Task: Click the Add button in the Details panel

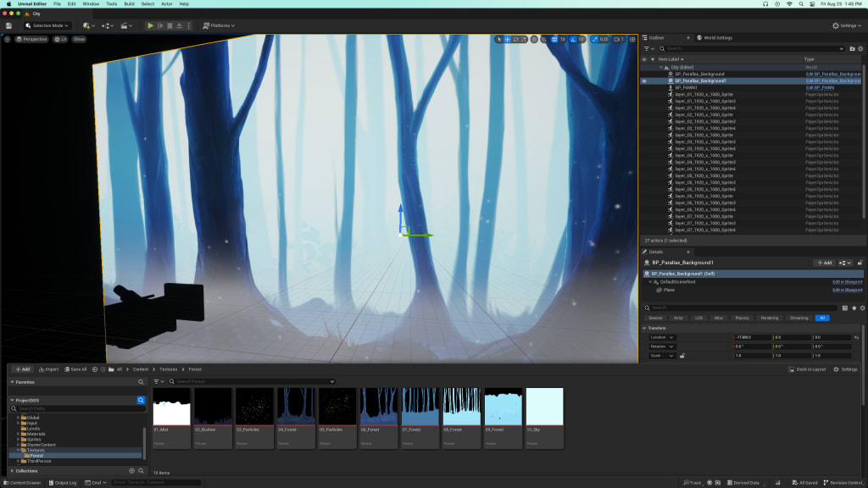Action: [826, 262]
